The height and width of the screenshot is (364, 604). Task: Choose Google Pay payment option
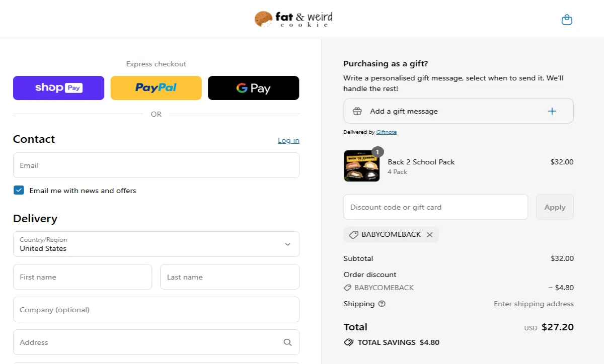[253, 87]
